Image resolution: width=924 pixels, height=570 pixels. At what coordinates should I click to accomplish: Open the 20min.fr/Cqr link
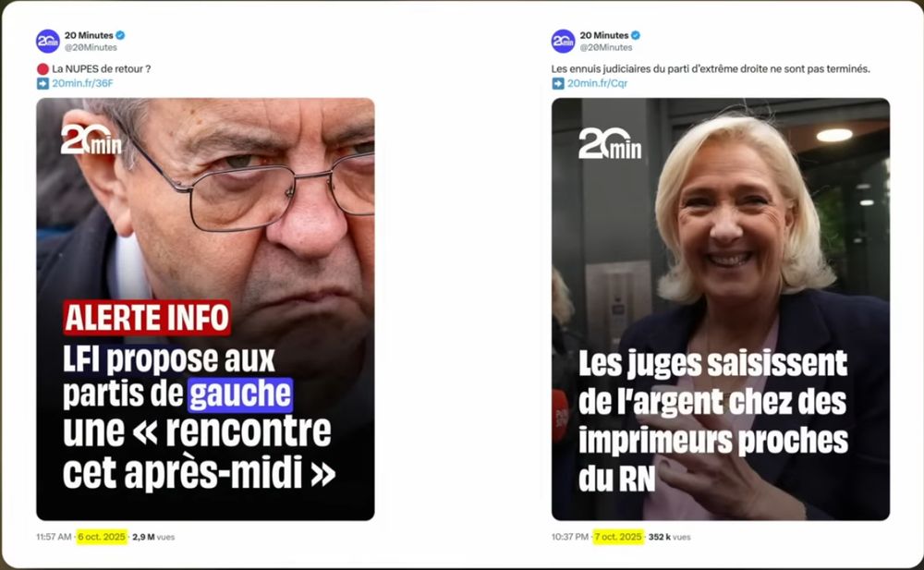pyautogui.click(x=597, y=83)
